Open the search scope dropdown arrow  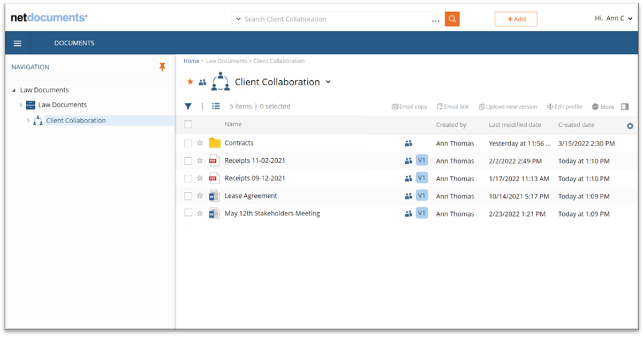(x=238, y=18)
